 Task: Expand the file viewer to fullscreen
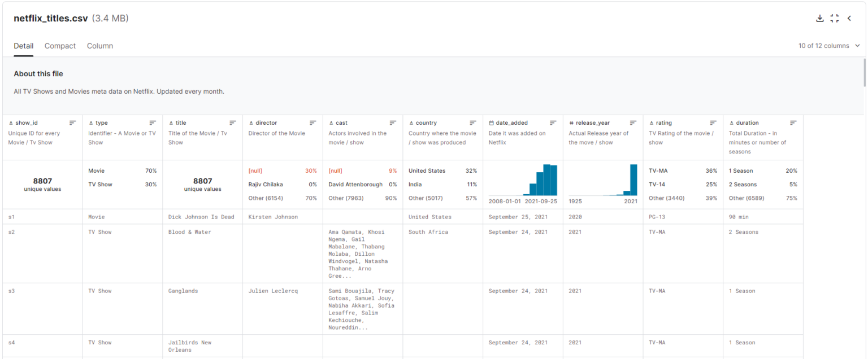tap(835, 17)
